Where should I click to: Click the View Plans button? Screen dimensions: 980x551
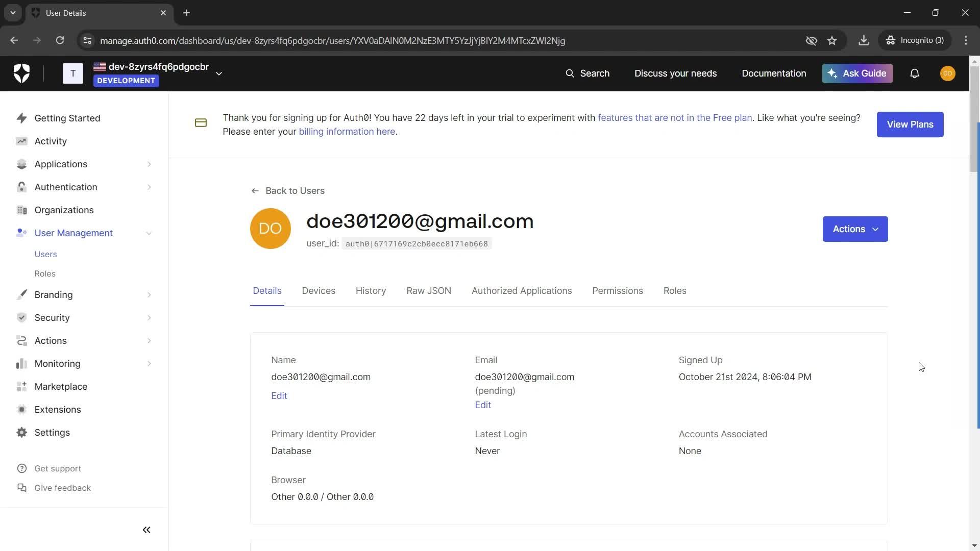(910, 124)
